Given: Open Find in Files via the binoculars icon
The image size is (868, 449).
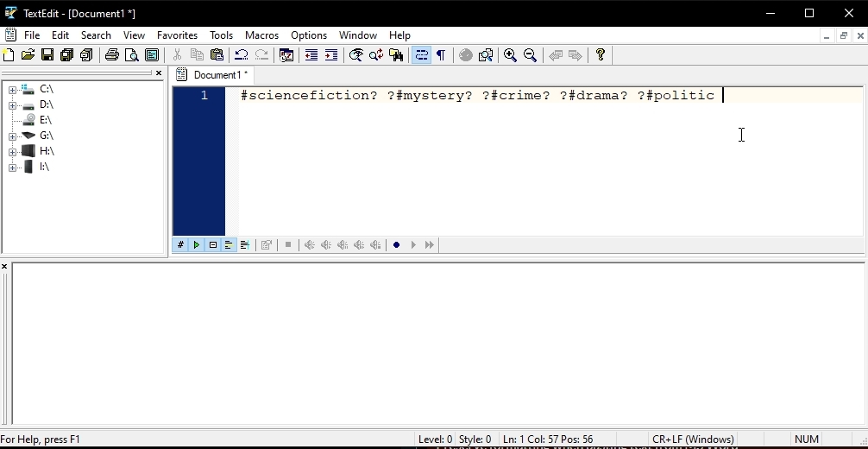Looking at the screenshot, I should (396, 55).
